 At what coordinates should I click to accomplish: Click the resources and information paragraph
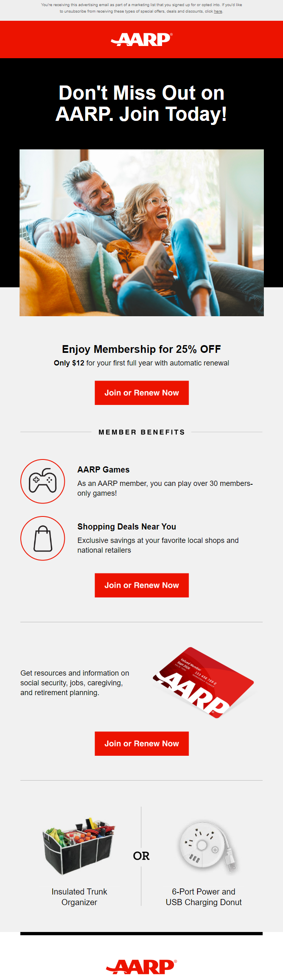point(75,683)
